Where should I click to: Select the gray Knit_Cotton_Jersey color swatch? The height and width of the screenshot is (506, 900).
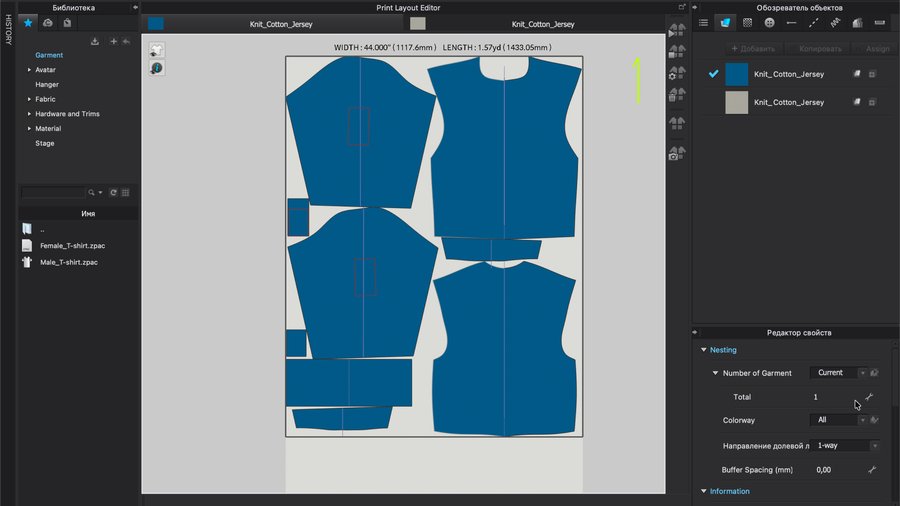point(736,102)
